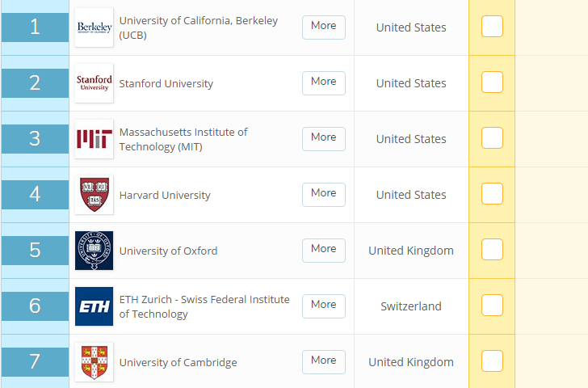Screen dimensions: 588x388
Task: Select the checkbox in the MIT row
Action: pos(492,138)
